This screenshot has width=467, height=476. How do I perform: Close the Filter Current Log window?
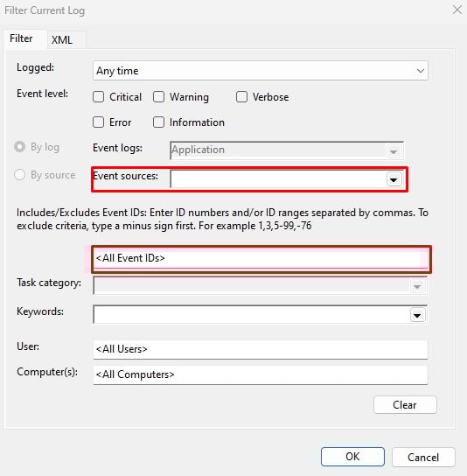pyautogui.click(x=457, y=10)
